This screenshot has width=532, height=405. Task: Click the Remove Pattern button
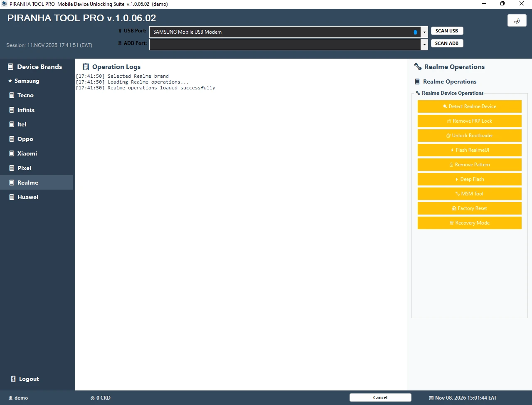pyautogui.click(x=469, y=165)
